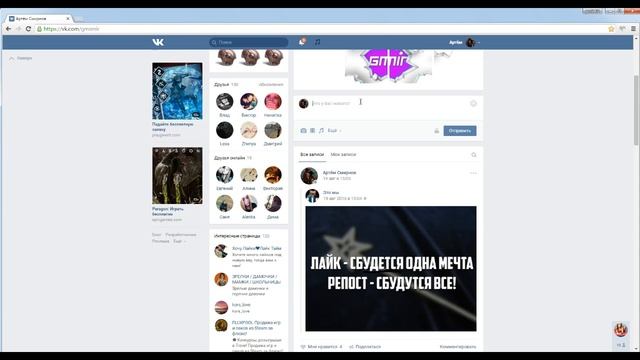Bookmark this page with the star icon
This screenshot has width=640, height=360.
point(611,29)
